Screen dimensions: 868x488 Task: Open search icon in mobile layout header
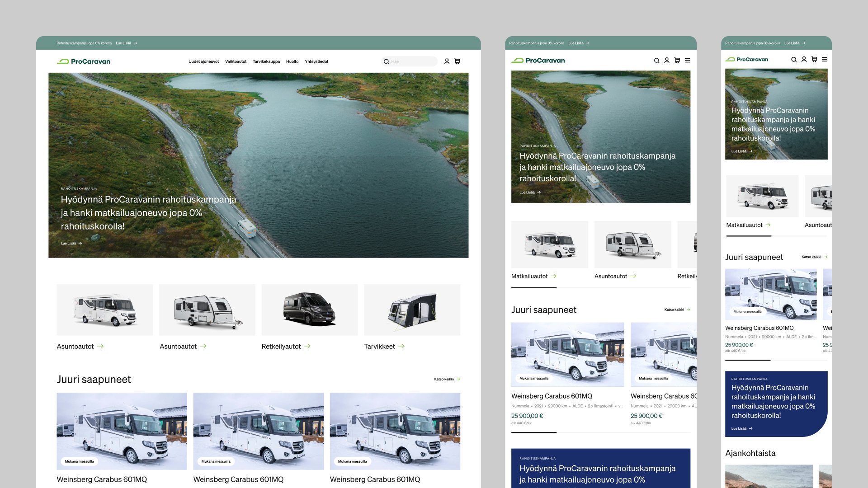(x=794, y=60)
